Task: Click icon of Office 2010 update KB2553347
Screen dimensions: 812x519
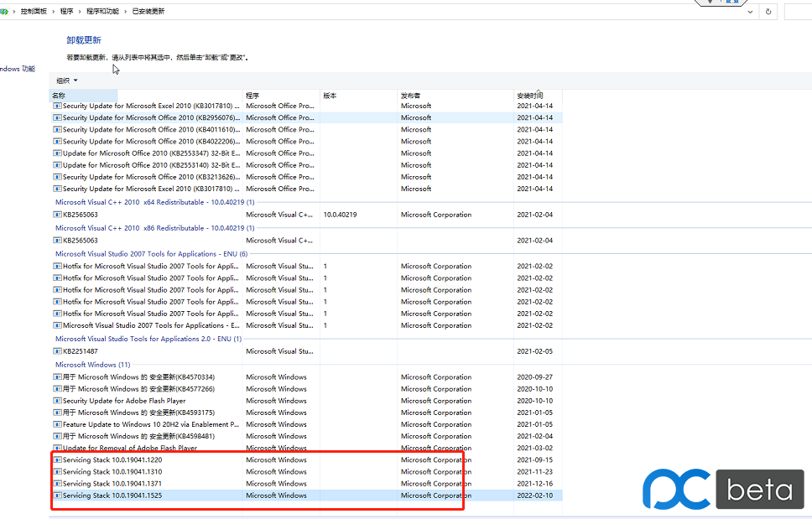Action: point(58,153)
